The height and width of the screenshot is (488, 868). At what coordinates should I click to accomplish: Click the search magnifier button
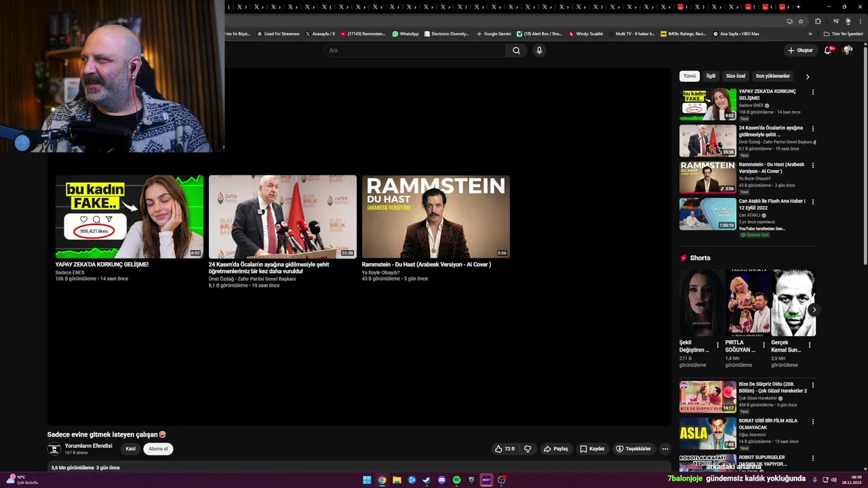pos(516,50)
